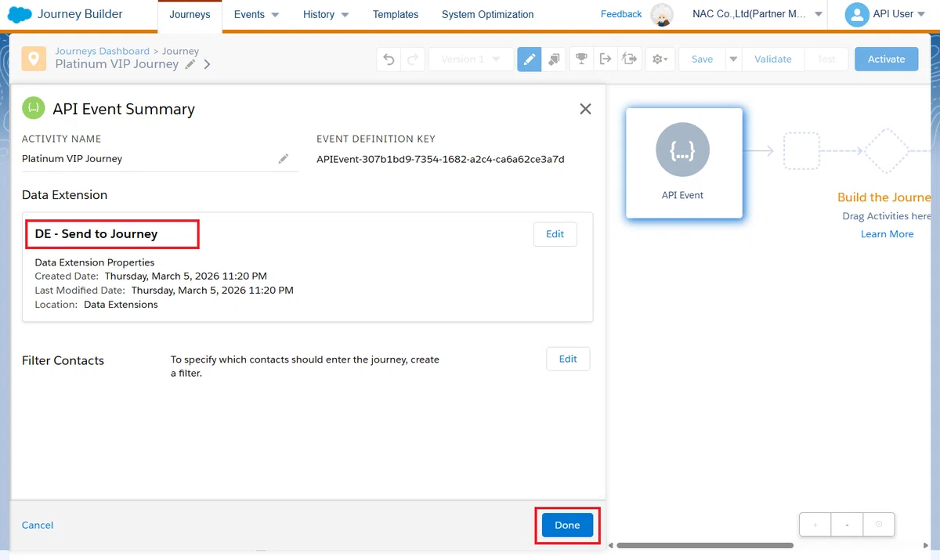This screenshot has height=560, width=940.
Task: Click the Activity Name field
Action: click(x=160, y=159)
